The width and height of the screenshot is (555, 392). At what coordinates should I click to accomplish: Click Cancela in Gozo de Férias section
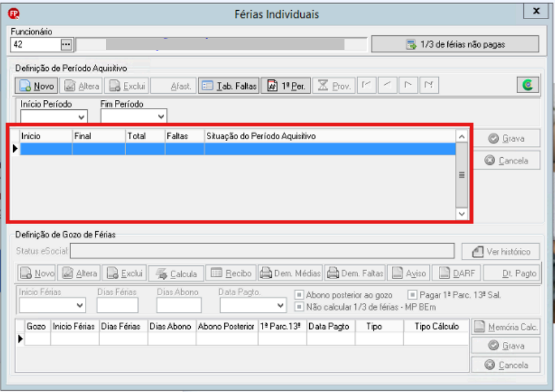coord(506,365)
